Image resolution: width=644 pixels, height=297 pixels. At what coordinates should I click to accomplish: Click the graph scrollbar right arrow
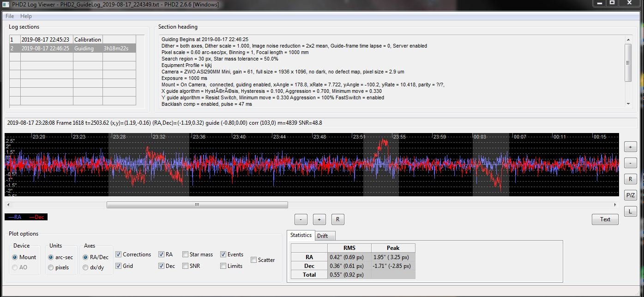click(x=615, y=205)
